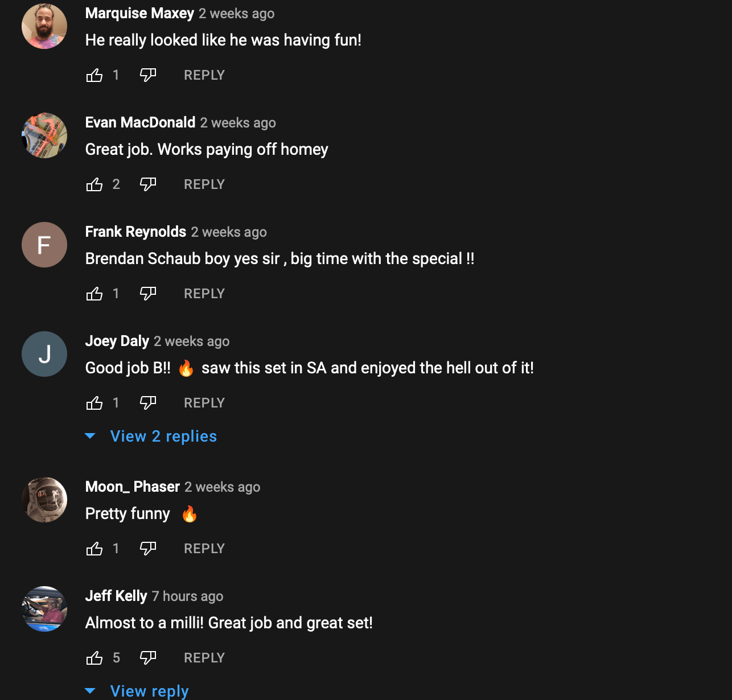Reply to Marquise Maxey's comment

204,75
